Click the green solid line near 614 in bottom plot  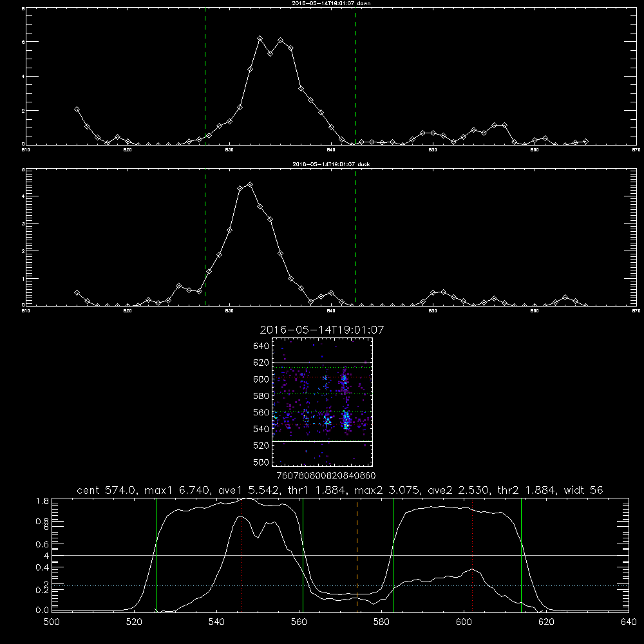(521, 555)
